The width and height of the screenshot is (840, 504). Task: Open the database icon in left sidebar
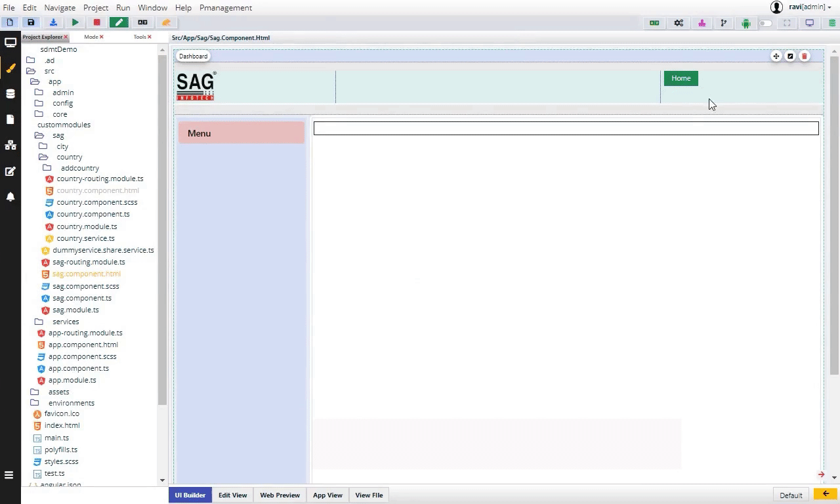click(x=10, y=94)
